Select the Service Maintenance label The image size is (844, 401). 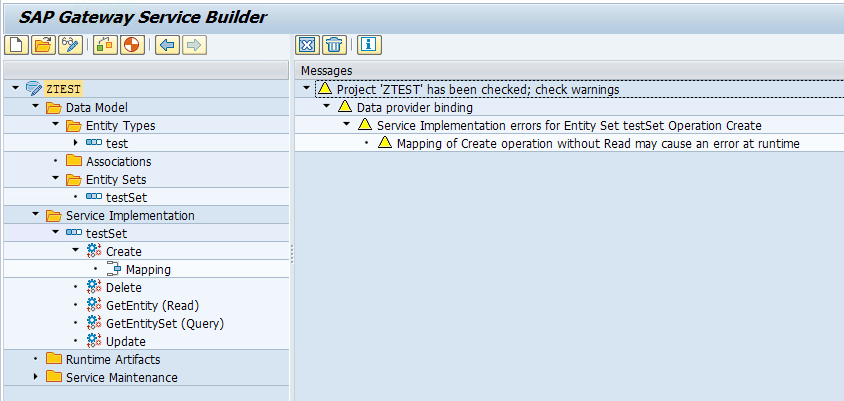click(x=122, y=377)
